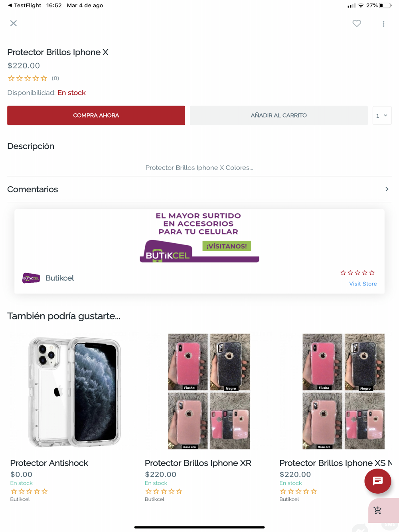Open Protector Brillos Iphone XR image
399x532 pixels.
pos(209,391)
